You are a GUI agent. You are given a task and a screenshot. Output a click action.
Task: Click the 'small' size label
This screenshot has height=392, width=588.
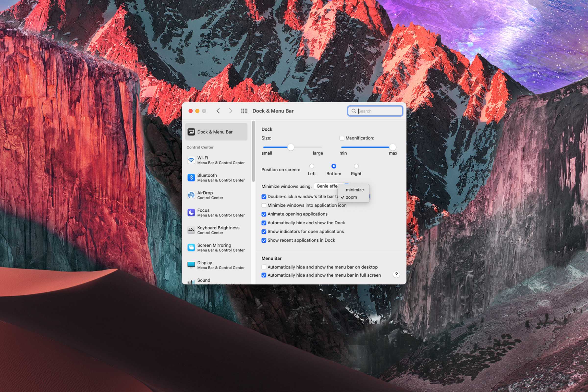point(267,153)
